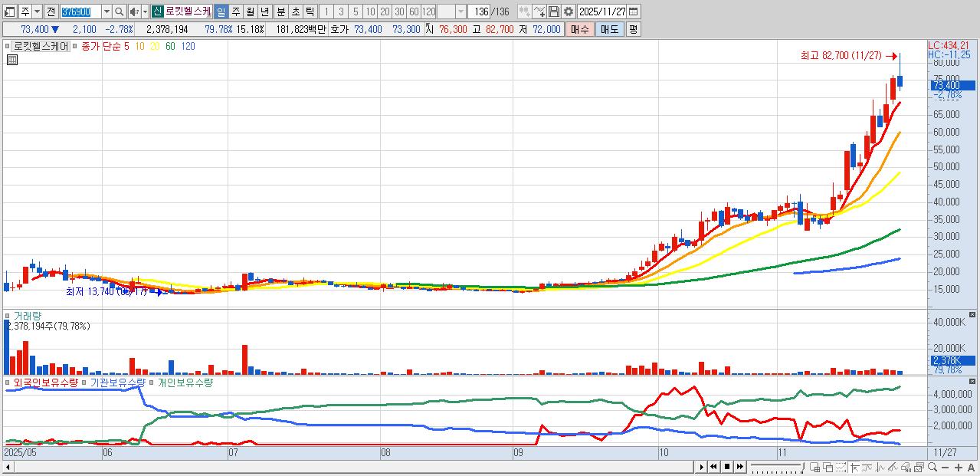The width and height of the screenshot is (980, 476).
Task: Click the 종가 단순 moving average label
Action: tap(100, 46)
